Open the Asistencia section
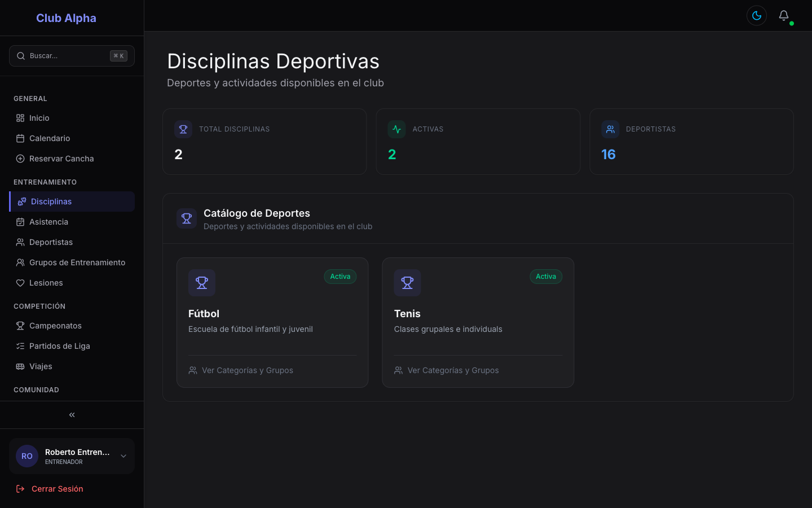 [x=72, y=222]
